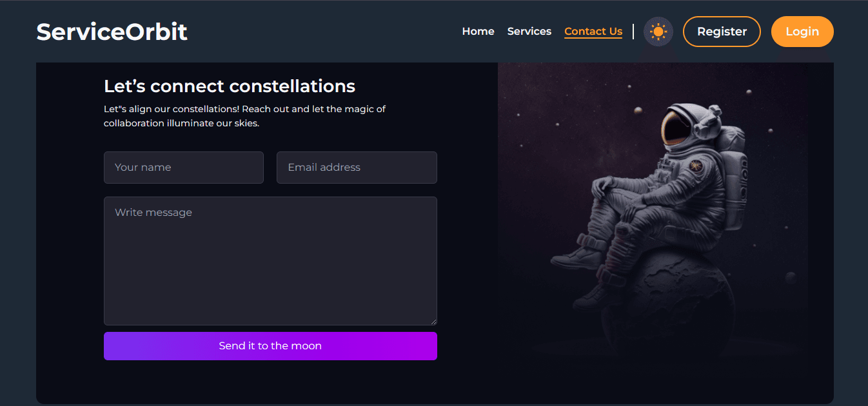
Task: Click the emblem patch on astronaut's shoulder
Action: pyautogui.click(x=696, y=166)
